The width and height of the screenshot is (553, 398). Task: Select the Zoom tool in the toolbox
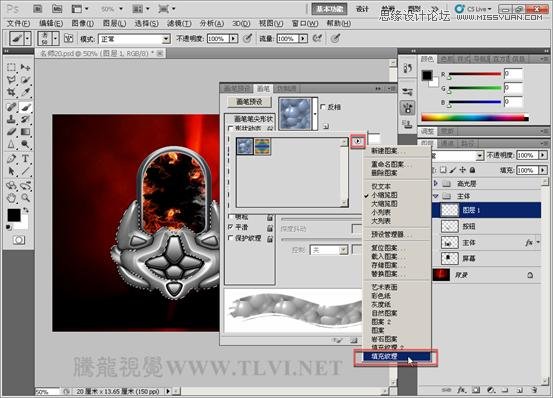click(25, 197)
